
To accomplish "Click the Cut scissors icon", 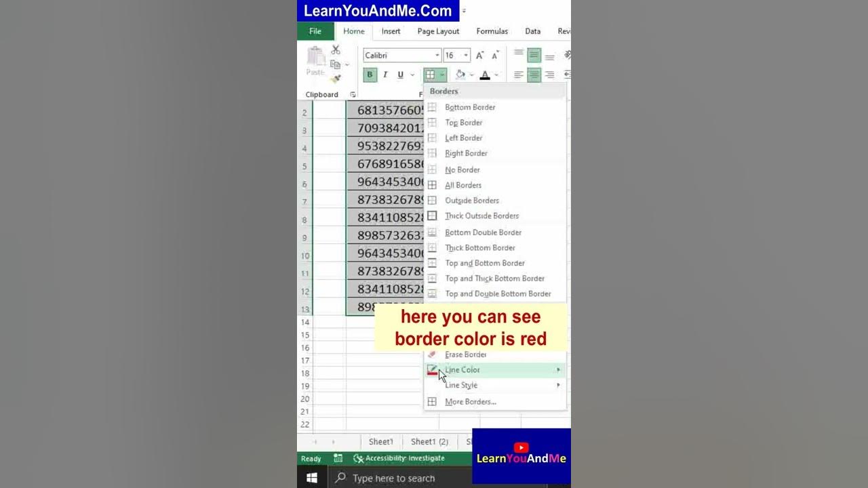I will tap(336, 51).
